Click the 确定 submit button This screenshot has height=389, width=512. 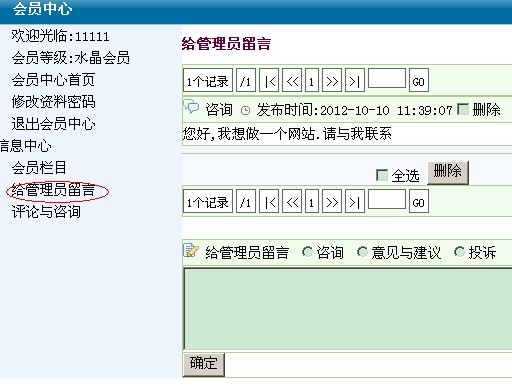coord(204,364)
